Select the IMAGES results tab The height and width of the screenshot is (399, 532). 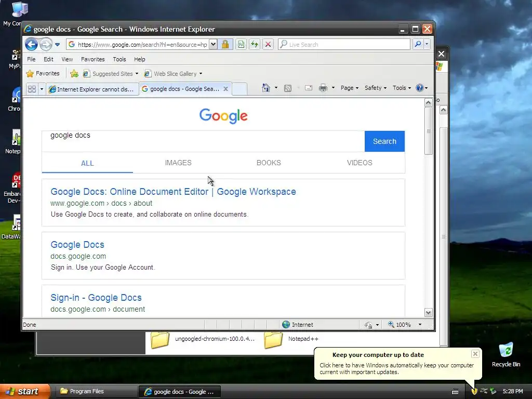[x=178, y=163]
